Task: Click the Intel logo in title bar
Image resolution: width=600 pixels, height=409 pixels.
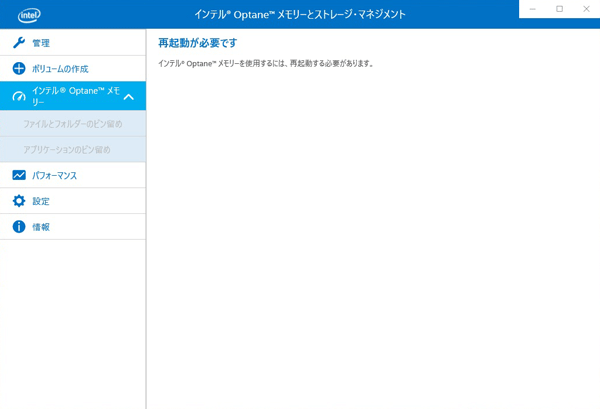Action: pos(29,15)
